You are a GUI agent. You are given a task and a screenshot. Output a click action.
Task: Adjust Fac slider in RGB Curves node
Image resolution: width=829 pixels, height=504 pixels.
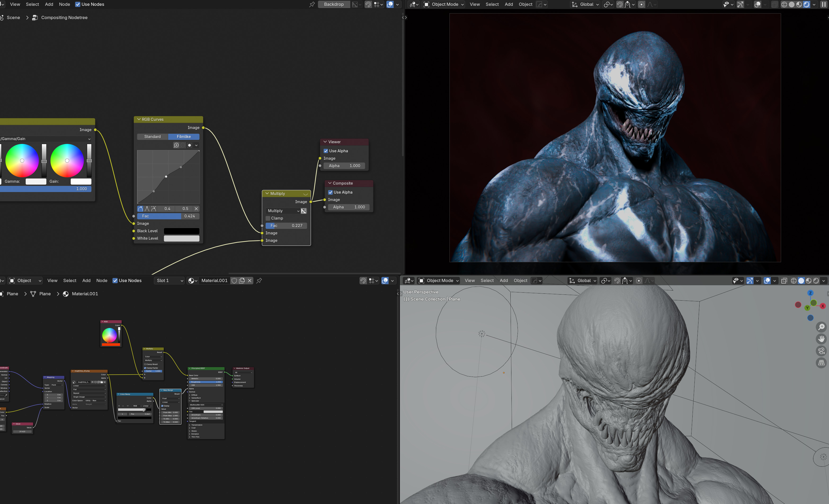click(x=168, y=216)
